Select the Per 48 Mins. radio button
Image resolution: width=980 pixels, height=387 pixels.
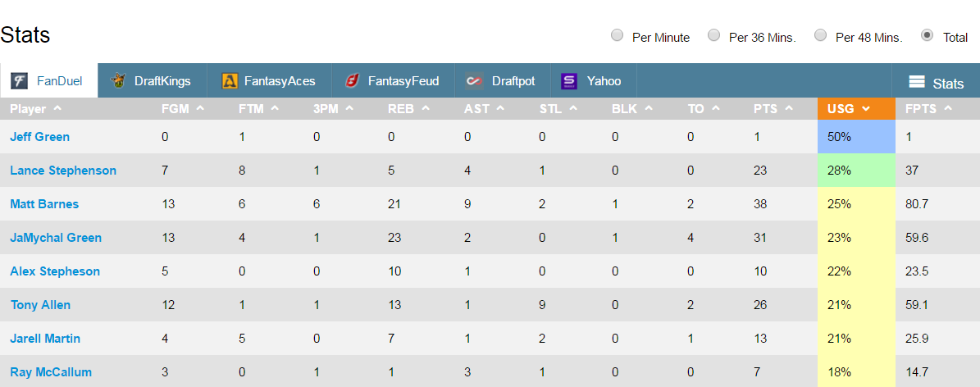821,35
